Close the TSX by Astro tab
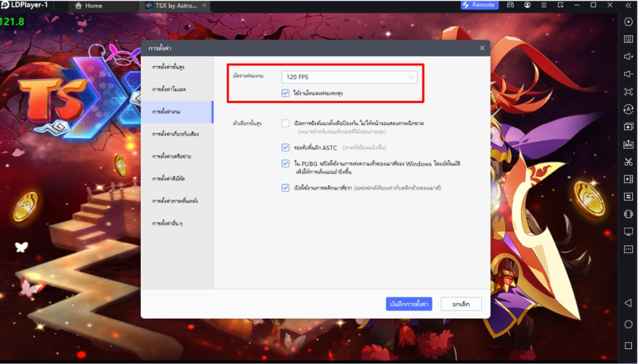Image resolution: width=638 pixels, height=364 pixels. [x=204, y=5]
